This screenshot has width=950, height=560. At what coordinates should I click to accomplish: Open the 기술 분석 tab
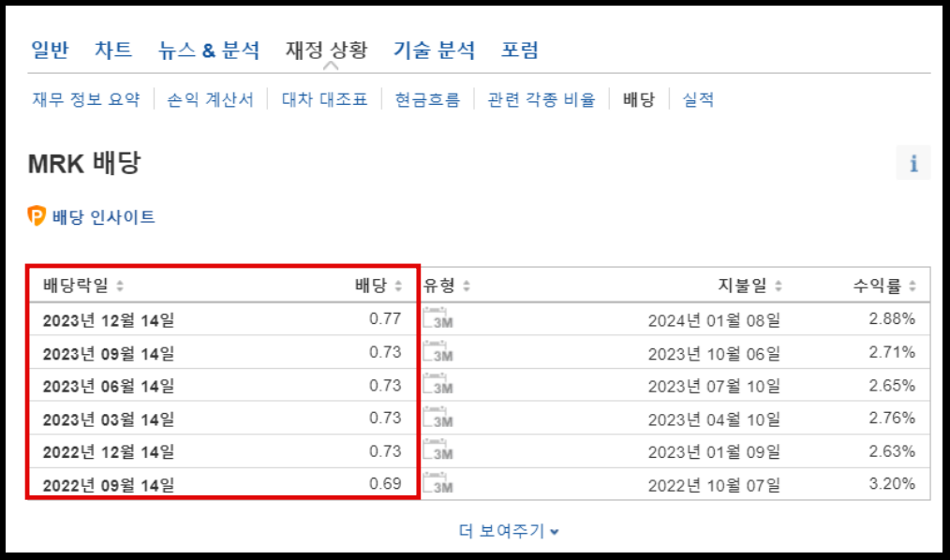pos(435,50)
